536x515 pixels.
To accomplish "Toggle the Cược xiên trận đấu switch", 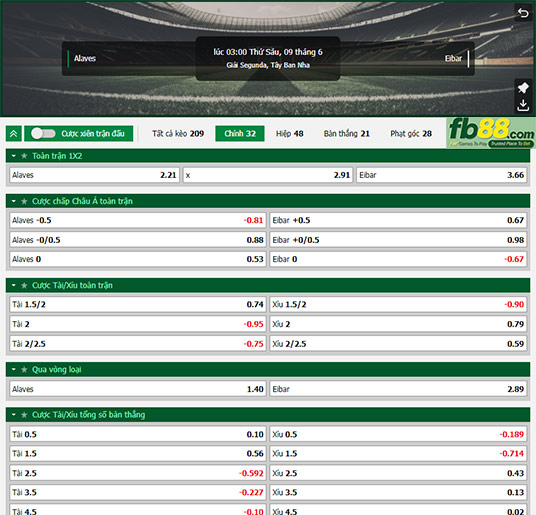I will coord(43,134).
